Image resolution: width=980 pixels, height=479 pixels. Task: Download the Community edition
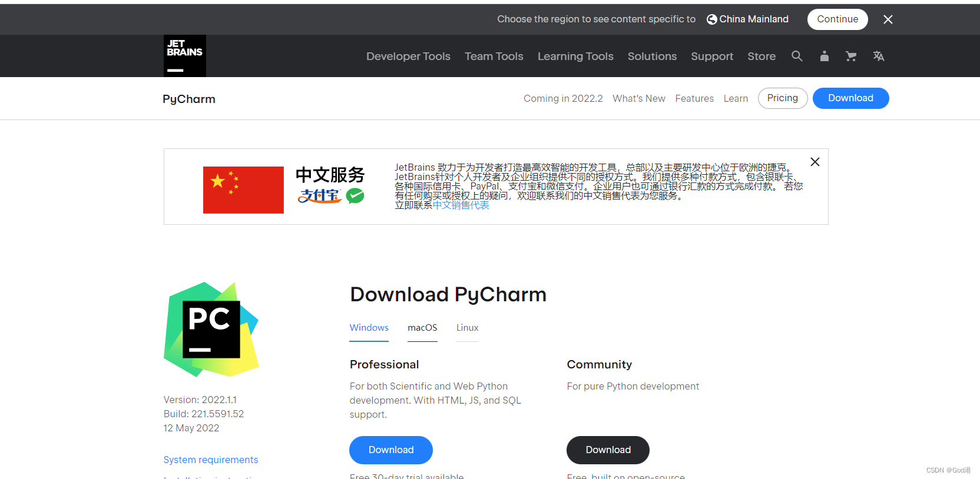608,450
